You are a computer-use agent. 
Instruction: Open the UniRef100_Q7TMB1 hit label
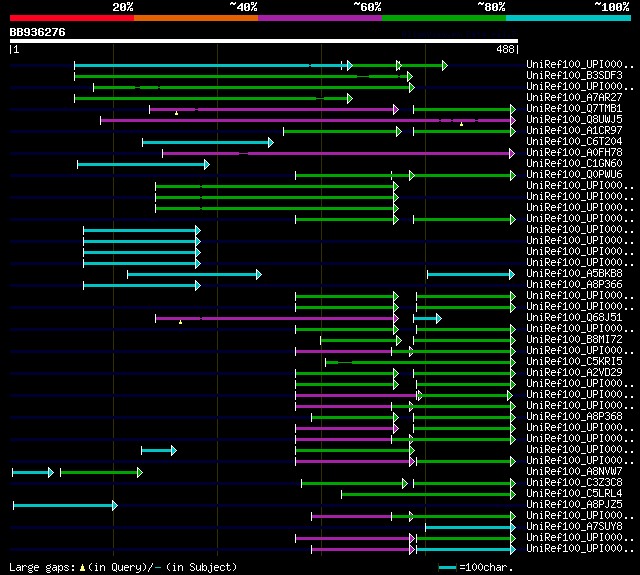pyautogui.click(x=574, y=109)
